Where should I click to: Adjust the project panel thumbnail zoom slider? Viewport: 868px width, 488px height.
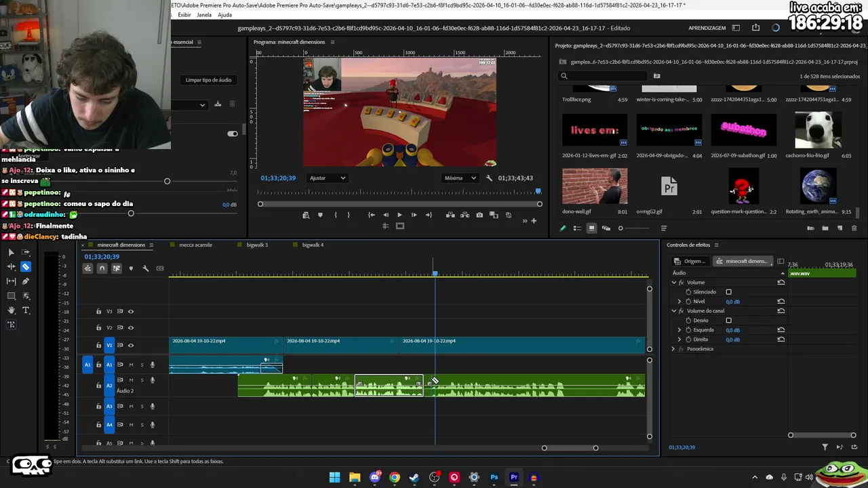click(x=620, y=228)
